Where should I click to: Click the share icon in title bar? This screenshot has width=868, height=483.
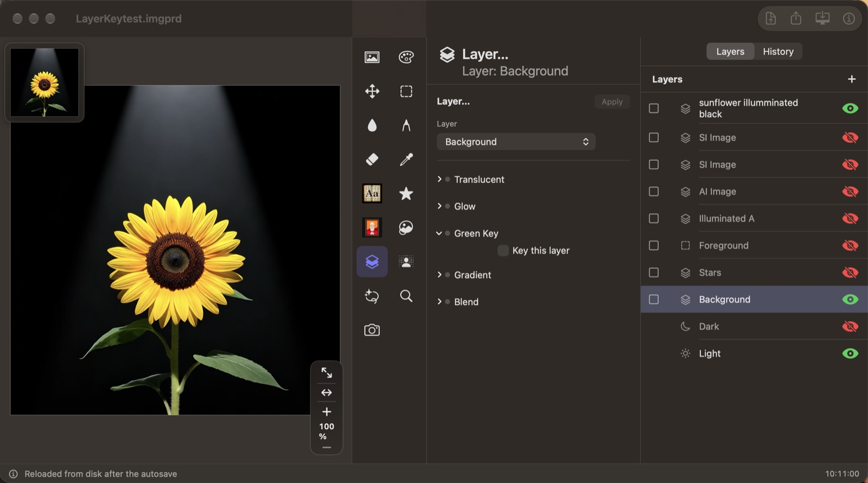796,18
